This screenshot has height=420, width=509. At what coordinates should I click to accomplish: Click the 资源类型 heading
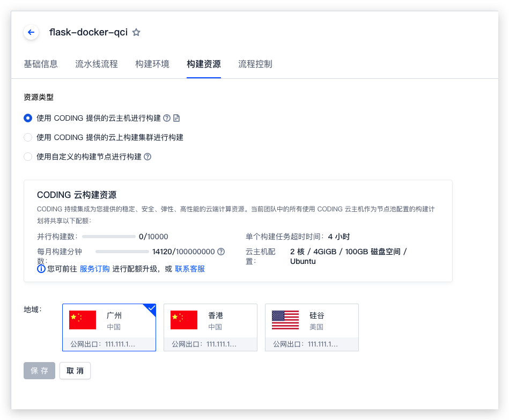point(39,97)
